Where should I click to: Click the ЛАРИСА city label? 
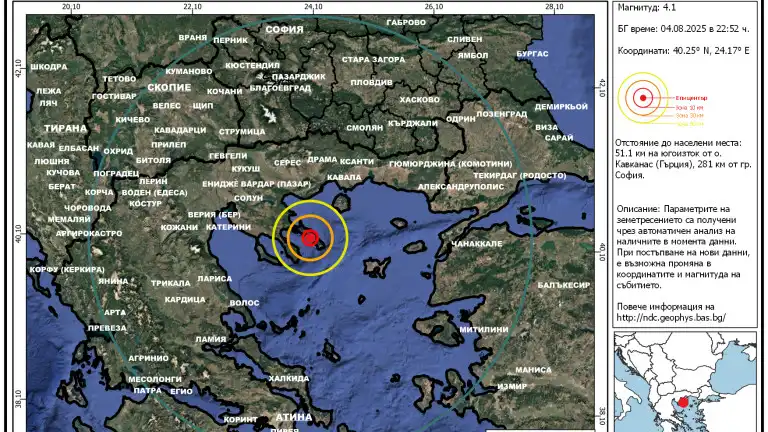(214, 278)
